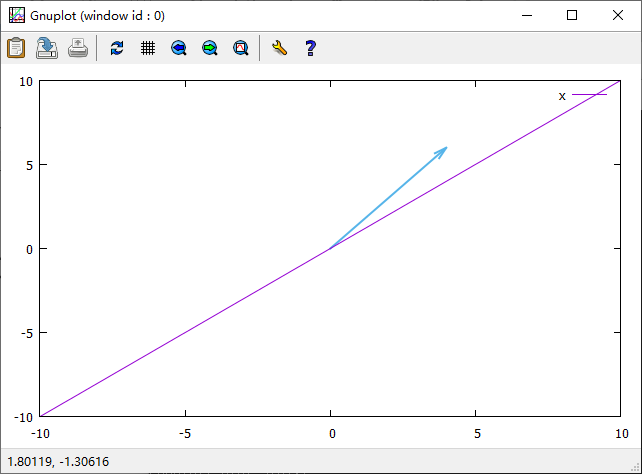Open terminal configuration wrench icon

(279, 48)
